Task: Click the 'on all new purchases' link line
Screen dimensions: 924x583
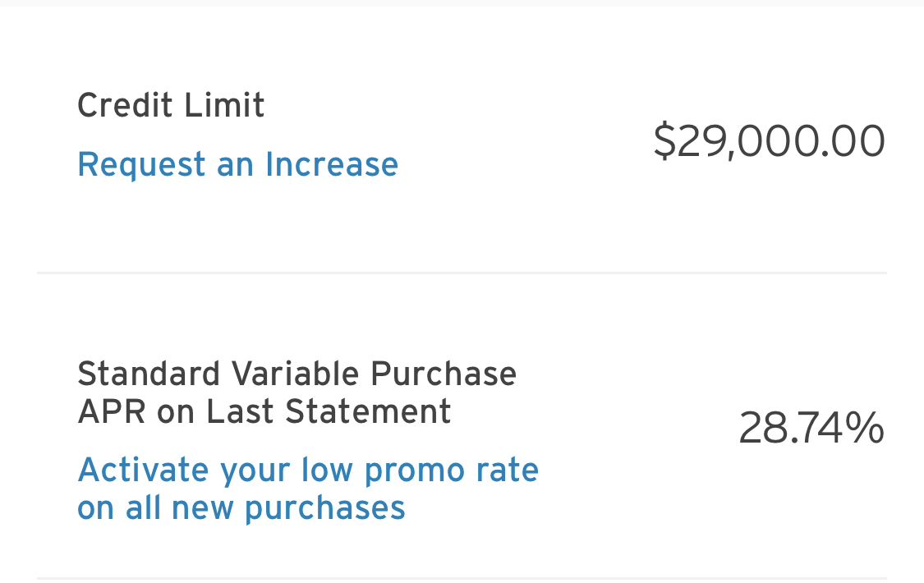Action: tap(241, 508)
